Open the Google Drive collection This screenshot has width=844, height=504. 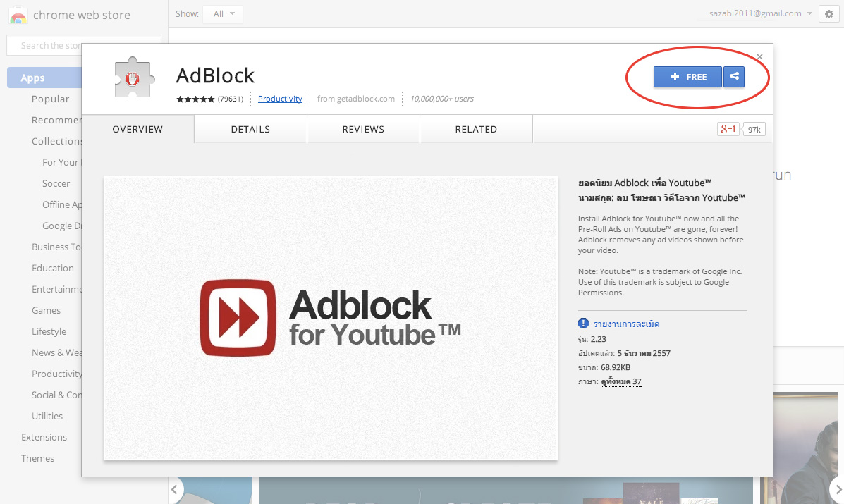click(61, 226)
